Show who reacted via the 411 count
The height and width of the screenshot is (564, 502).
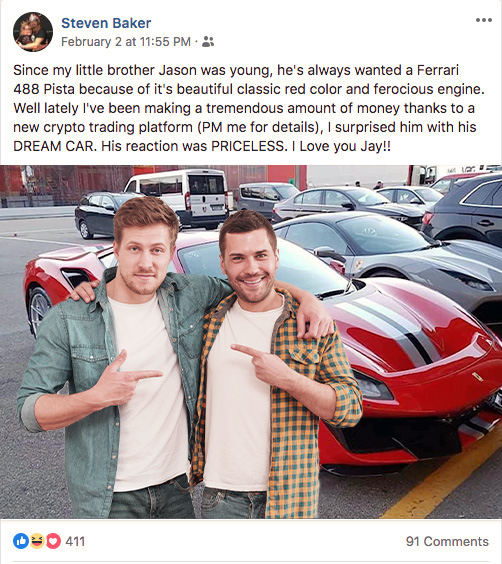75,541
